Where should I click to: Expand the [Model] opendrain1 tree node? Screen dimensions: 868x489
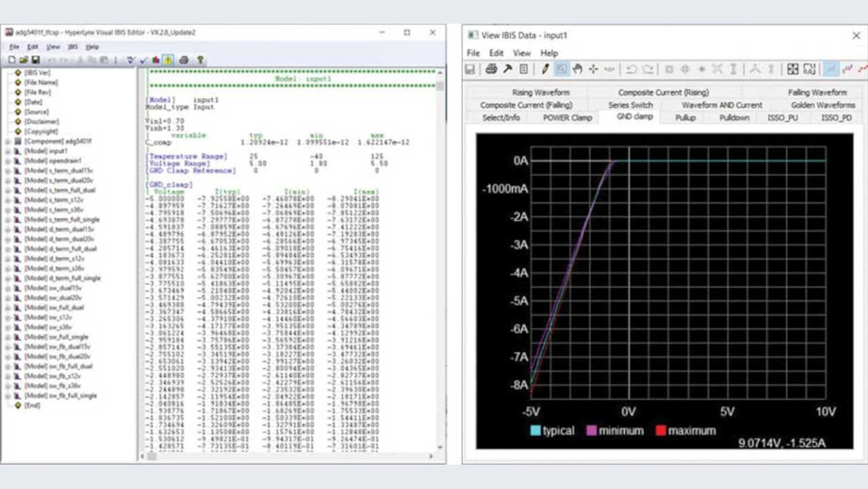tap(8, 161)
